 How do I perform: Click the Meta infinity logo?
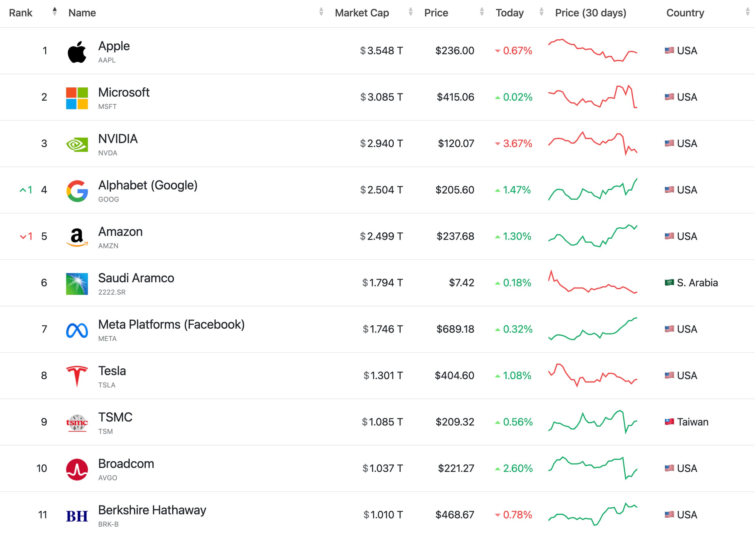tap(77, 330)
